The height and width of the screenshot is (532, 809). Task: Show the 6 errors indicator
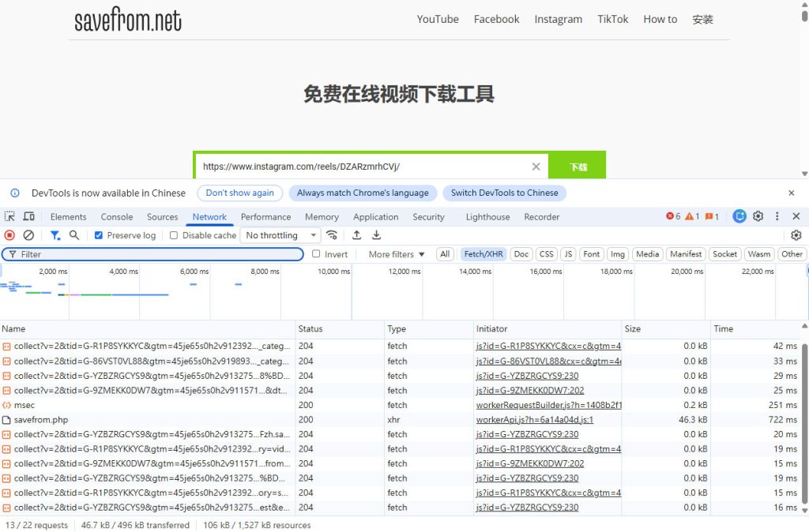673,216
